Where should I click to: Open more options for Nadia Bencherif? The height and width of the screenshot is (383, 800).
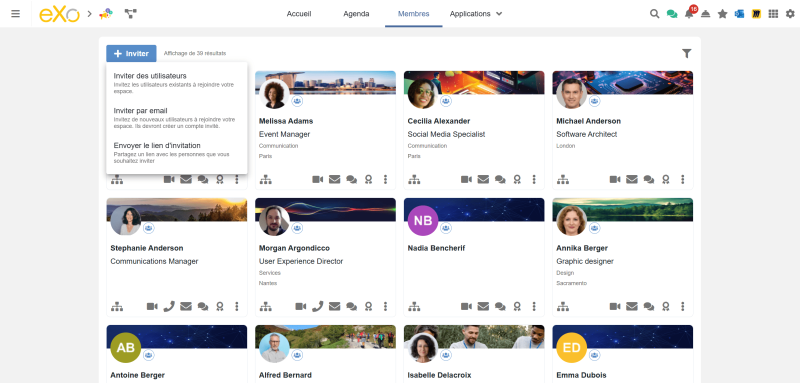(534, 307)
